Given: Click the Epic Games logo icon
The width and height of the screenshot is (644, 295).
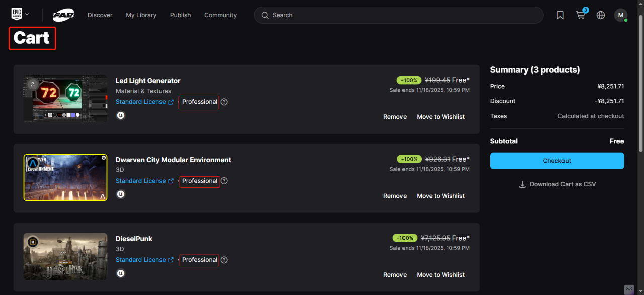Looking at the screenshot, I should point(17,15).
